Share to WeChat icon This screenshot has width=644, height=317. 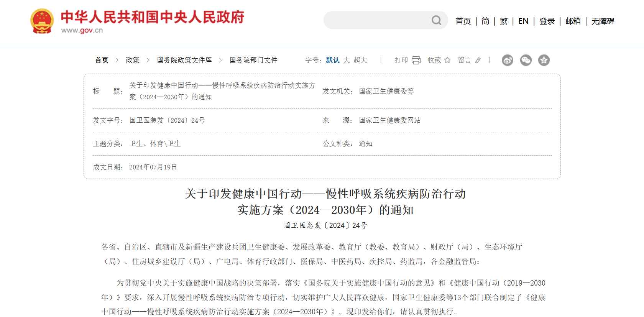pos(526,60)
